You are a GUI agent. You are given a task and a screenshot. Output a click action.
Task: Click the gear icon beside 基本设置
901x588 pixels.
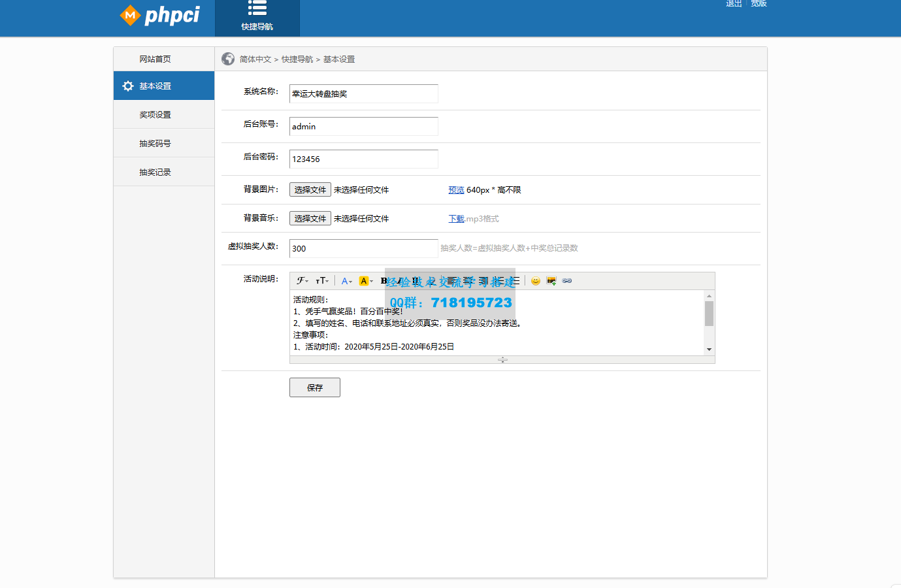(x=127, y=86)
